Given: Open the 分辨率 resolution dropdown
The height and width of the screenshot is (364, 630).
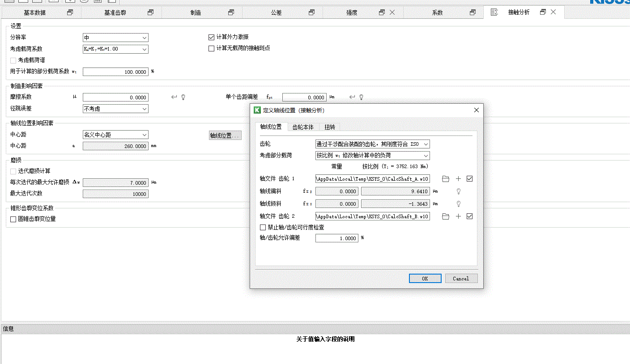Looking at the screenshot, I should click(115, 38).
